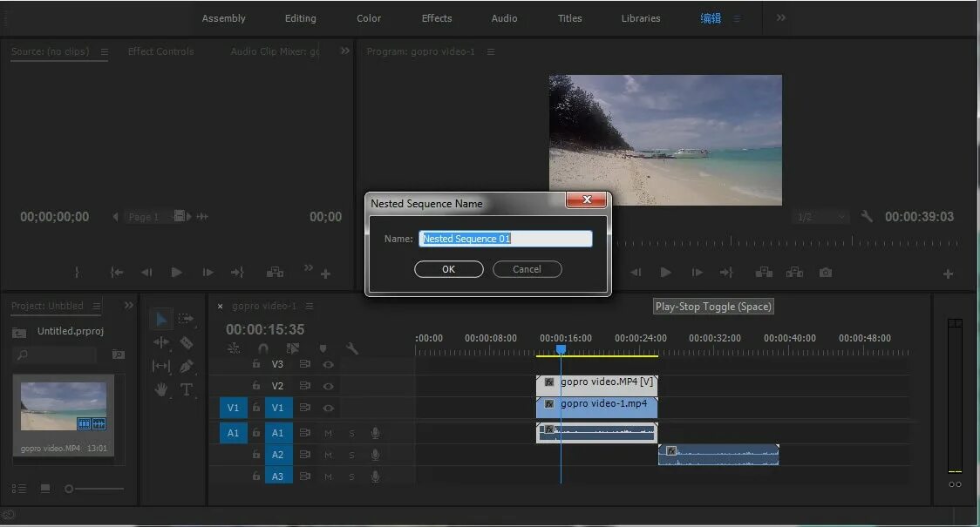
Task: Adjust Project panel thumbnail zoom slider
Action: (94, 489)
